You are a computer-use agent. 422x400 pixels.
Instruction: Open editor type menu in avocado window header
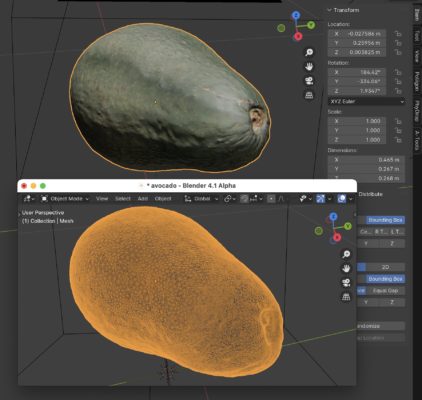[29, 199]
